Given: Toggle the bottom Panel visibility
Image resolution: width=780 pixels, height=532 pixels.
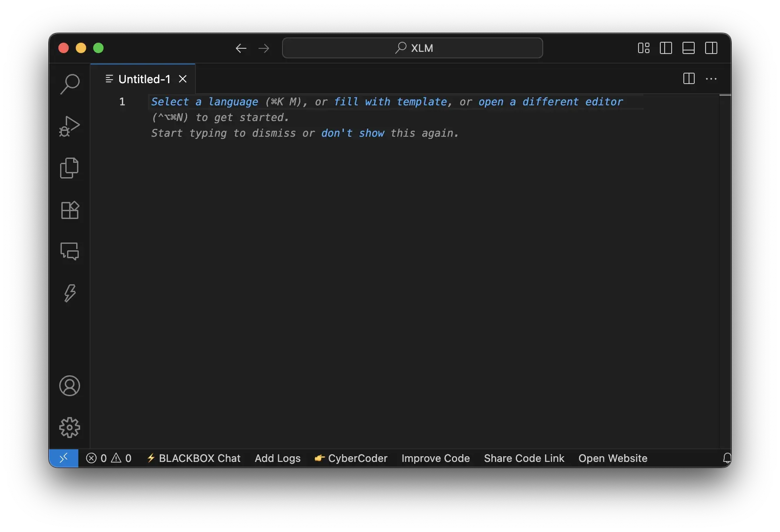Looking at the screenshot, I should (688, 48).
